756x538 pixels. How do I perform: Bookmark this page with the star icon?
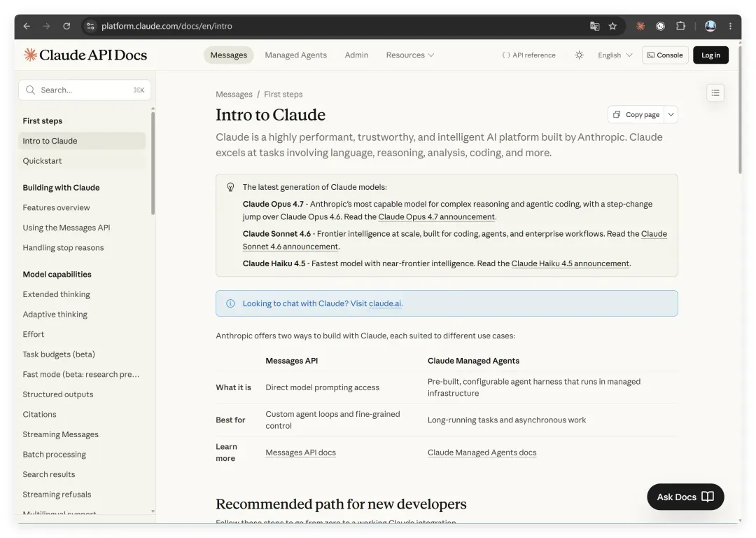coord(612,26)
